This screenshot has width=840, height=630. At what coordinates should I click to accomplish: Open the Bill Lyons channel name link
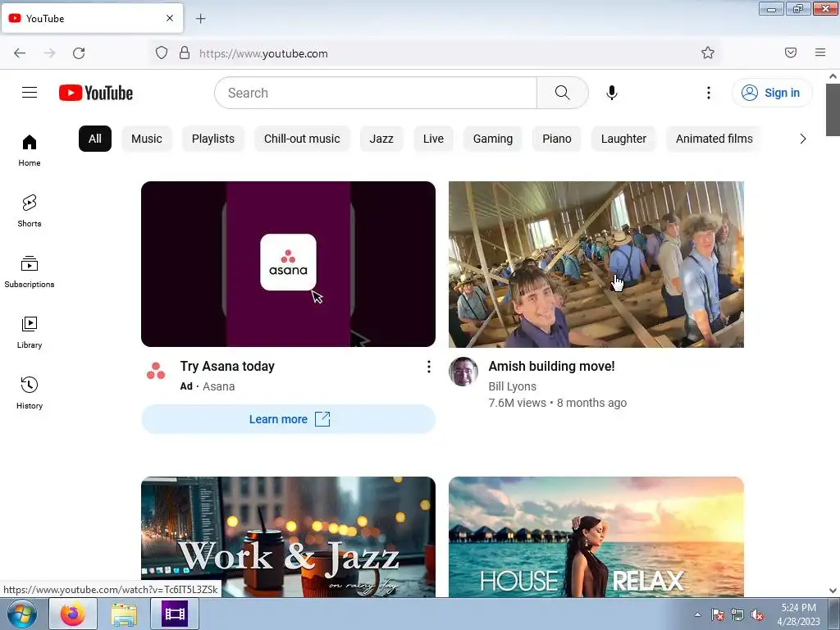[x=512, y=386]
